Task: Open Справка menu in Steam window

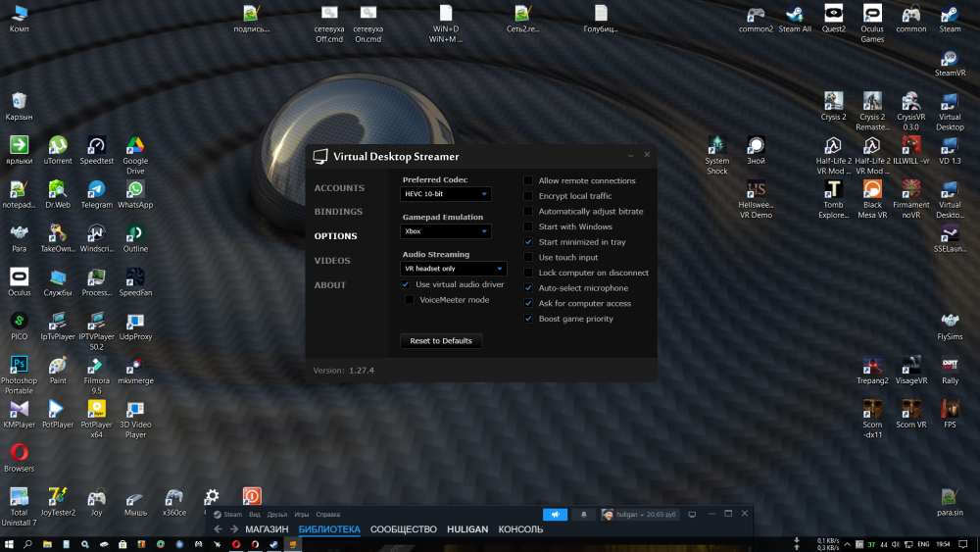Action: click(x=327, y=515)
